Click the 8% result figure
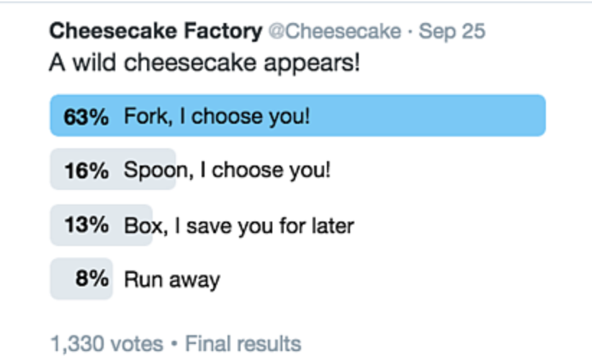The width and height of the screenshot is (592, 364). tap(91, 279)
